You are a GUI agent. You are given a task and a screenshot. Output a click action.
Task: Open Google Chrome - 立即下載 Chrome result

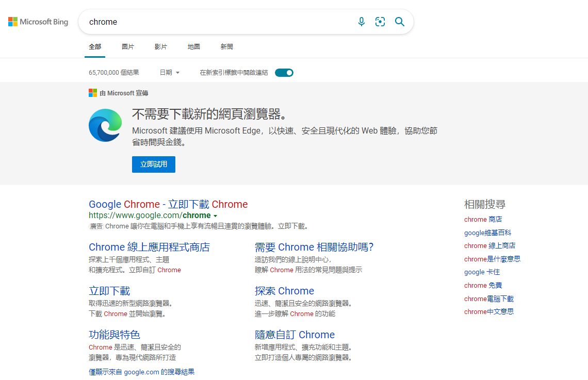(x=168, y=204)
